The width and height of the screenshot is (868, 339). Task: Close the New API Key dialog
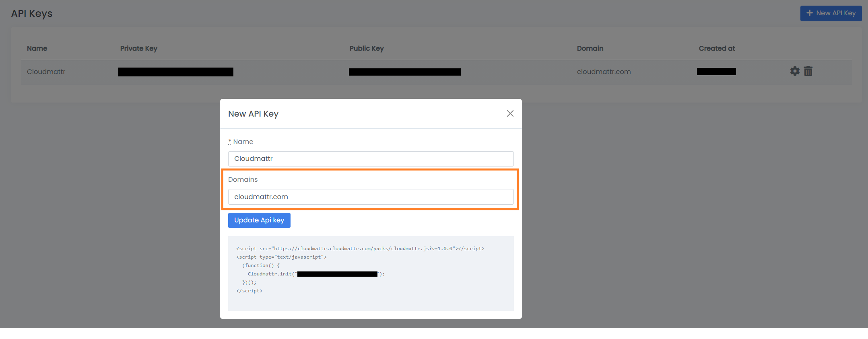[x=510, y=113]
